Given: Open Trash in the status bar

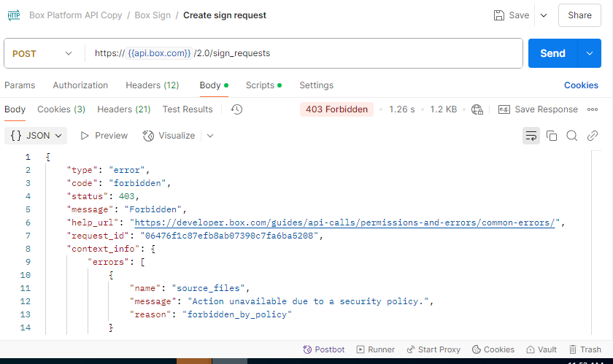Looking at the screenshot, I should [x=585, y=349].
